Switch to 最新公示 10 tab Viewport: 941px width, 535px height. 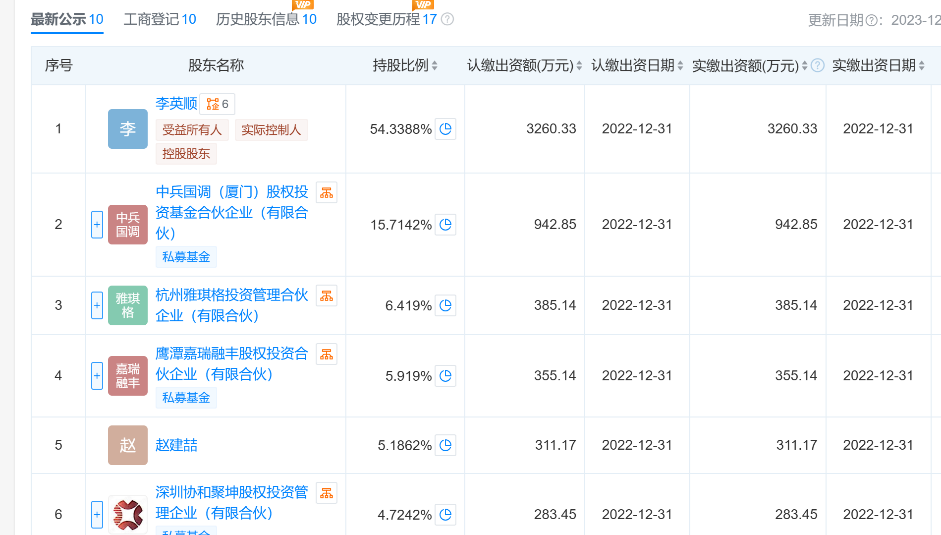(x=67, y=19)
